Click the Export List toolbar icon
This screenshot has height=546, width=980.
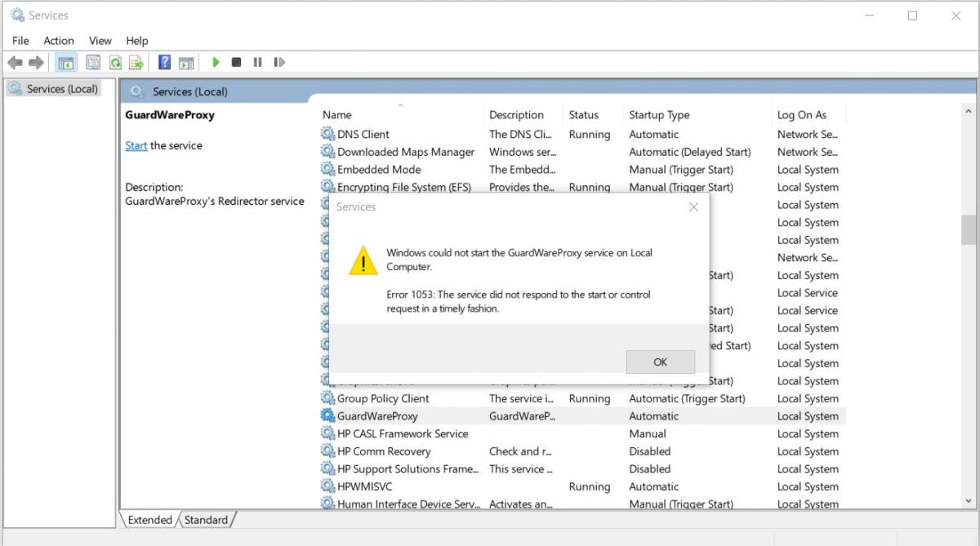(x=136, y=62)
